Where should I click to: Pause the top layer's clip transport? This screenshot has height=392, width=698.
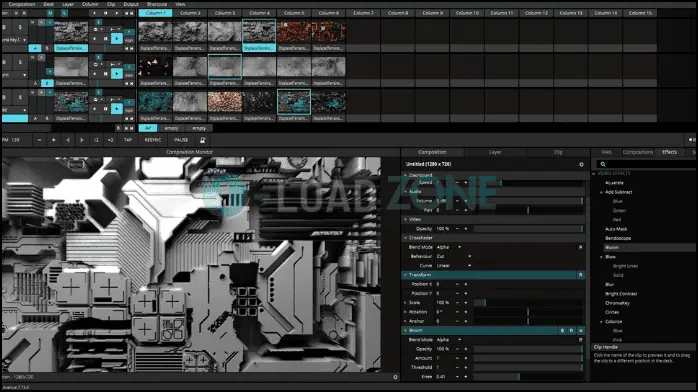[x=106, y=39]
